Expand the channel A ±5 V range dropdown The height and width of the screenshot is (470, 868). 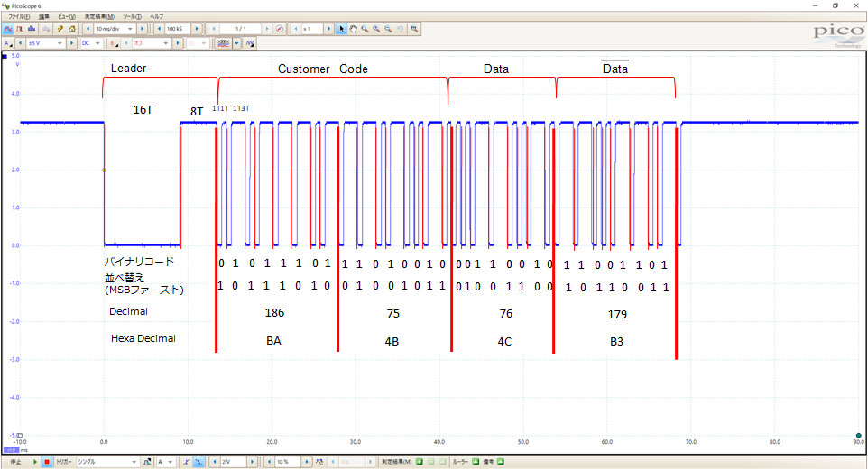coord(60,42)
